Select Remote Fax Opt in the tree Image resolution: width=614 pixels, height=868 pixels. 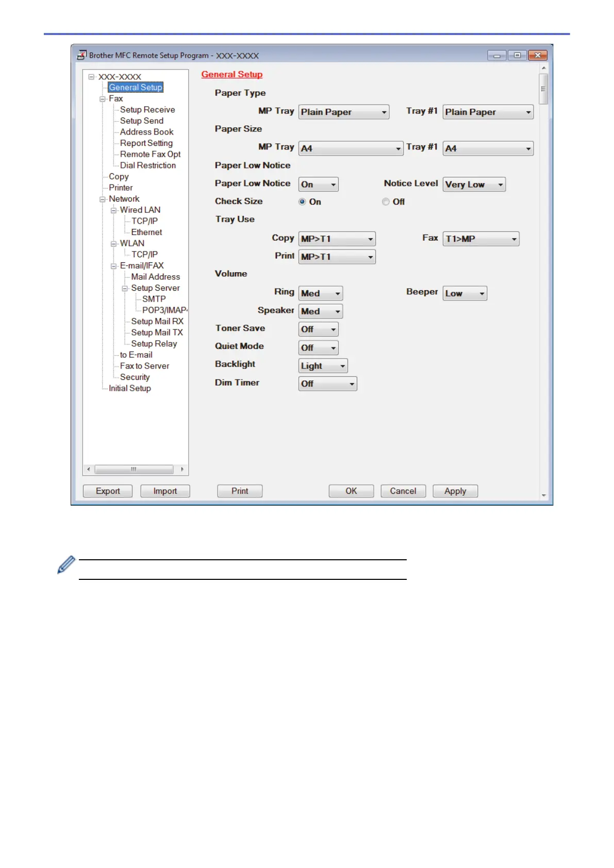(151, 154)
